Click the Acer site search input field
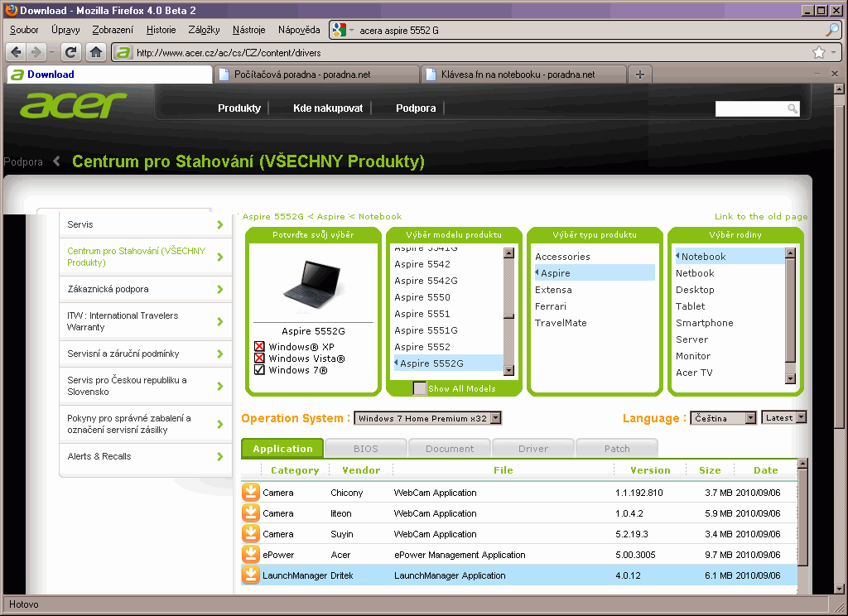The image size is (848, 616). [x=751, y=108]
